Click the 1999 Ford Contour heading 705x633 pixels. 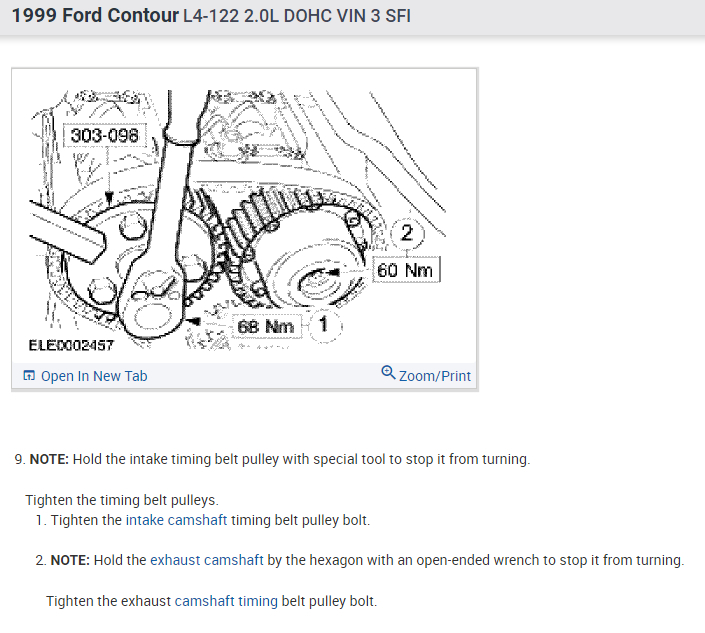[x=95, y=16]
